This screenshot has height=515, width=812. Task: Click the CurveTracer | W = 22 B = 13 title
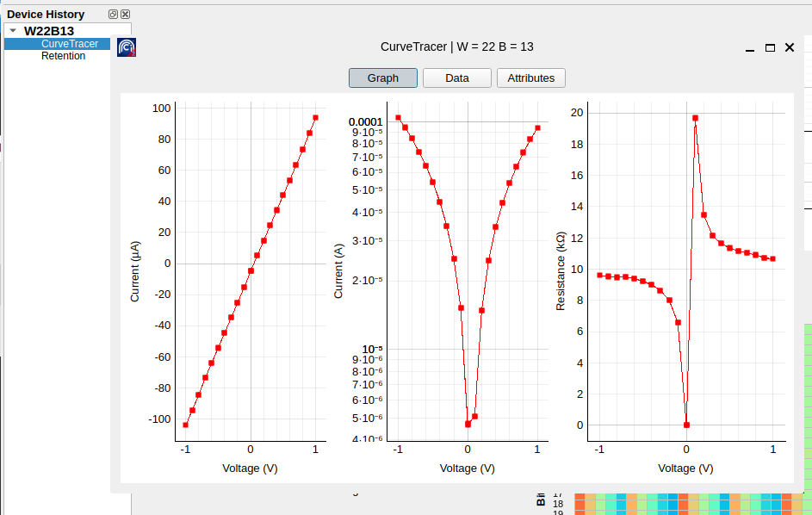tap(456, 47)
